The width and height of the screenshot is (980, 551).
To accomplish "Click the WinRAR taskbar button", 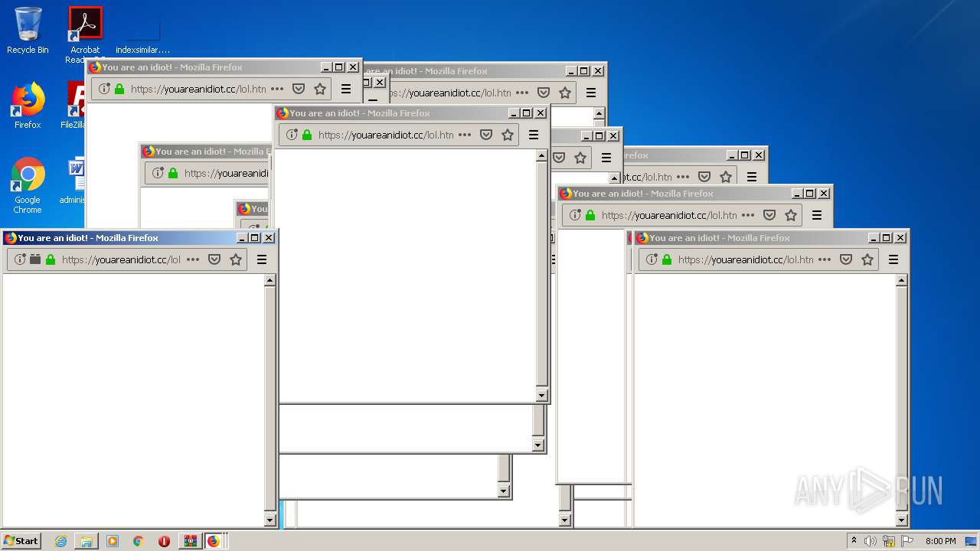I will (x=190, y=541).
